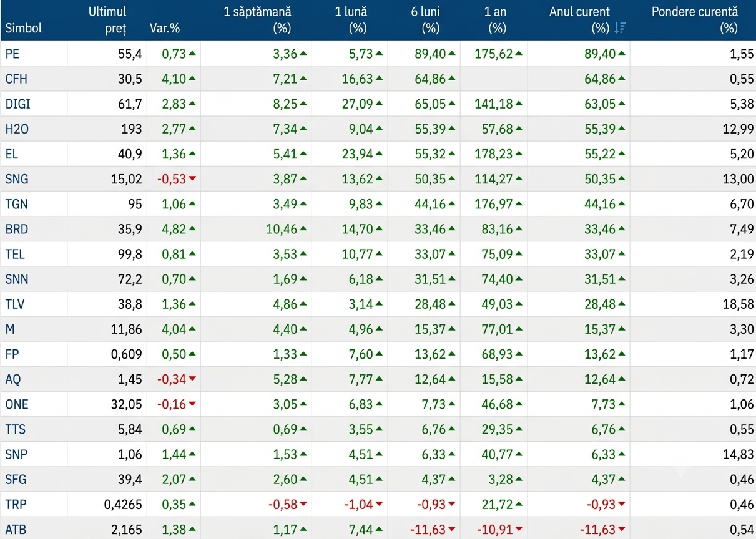Select AQ daily variation -0,34
This screenshot has width=756, height=539.
tap(171, 379)
